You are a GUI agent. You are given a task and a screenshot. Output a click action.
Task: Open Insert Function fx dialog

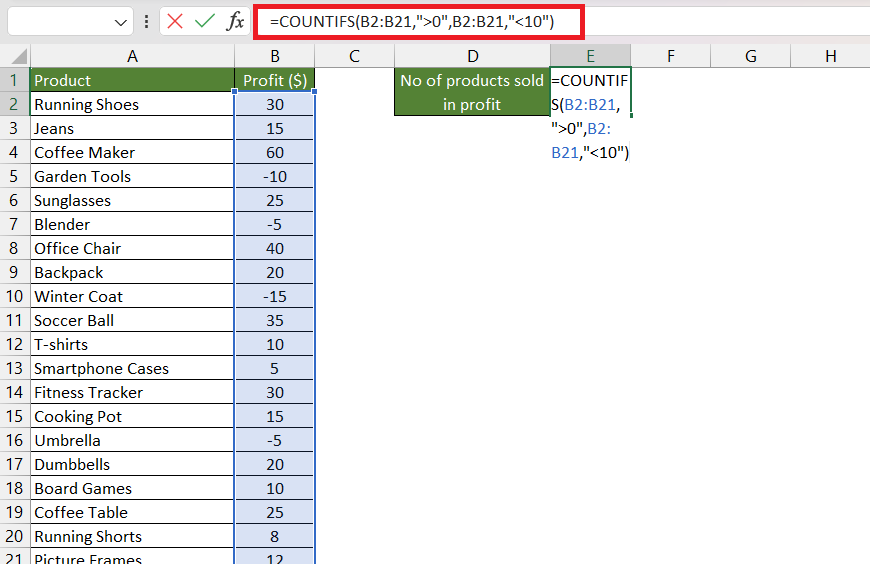tap(235, 22)
